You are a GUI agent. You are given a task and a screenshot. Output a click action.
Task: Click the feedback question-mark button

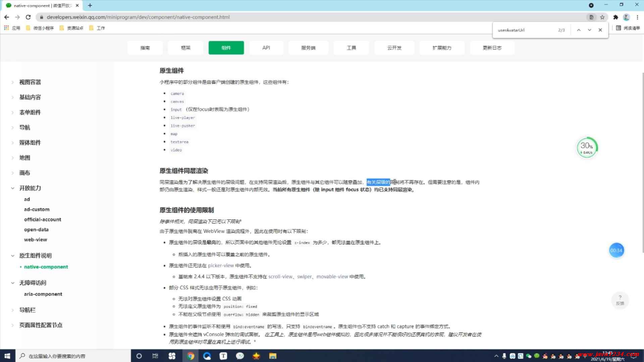pyautogui.click(x=620, y=300)
